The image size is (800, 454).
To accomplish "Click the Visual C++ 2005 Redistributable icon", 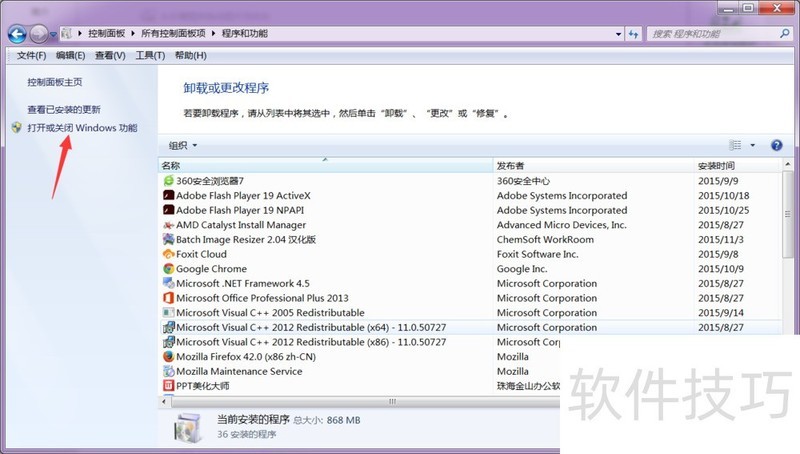I will 168,313.
